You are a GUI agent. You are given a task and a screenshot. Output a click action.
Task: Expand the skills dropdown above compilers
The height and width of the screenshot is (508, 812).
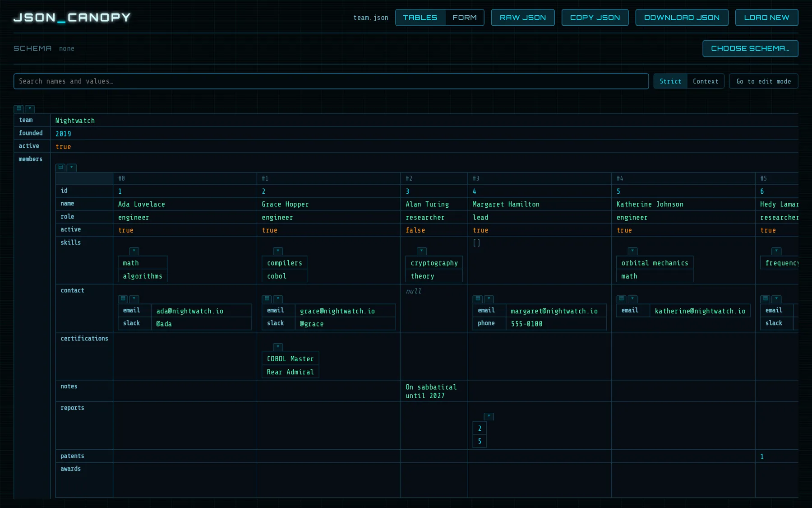click(x=278, y=251)
